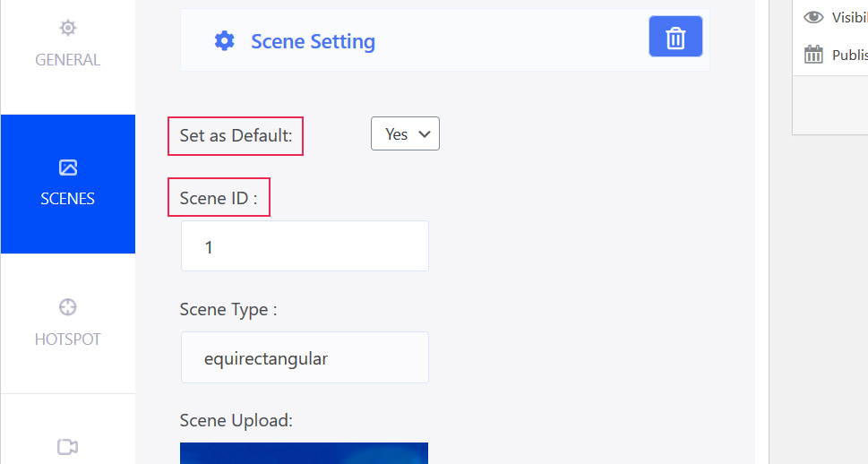Click the Scene Upload preview image
The image size is (868, 464).
(x=304, y=453)
